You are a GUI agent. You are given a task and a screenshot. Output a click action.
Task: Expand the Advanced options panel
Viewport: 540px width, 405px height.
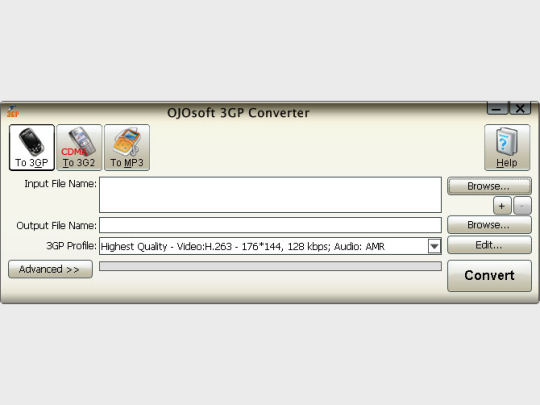[x=50, y=269]
